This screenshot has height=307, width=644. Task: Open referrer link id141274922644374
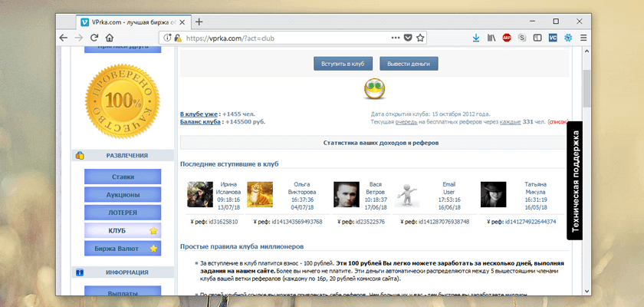(531, 222)
